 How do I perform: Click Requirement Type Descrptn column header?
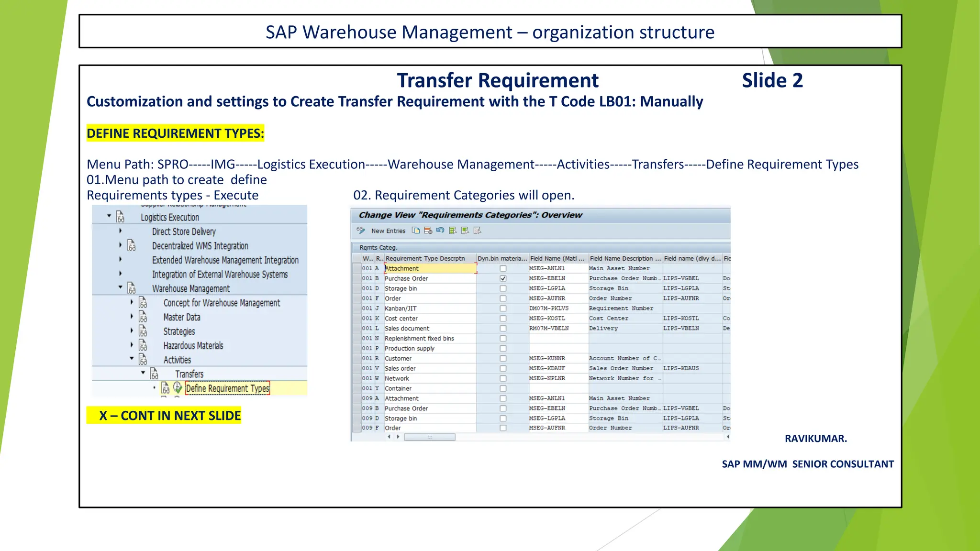430,258
